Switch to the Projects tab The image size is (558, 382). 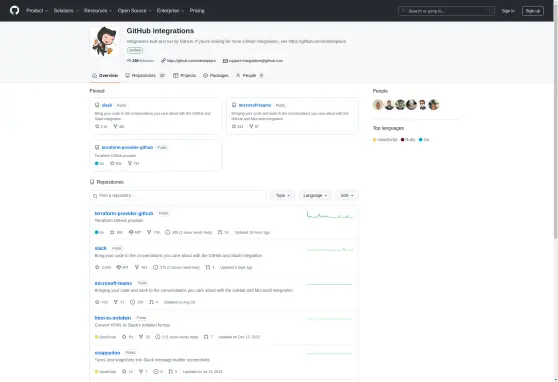tap(184, 75)
